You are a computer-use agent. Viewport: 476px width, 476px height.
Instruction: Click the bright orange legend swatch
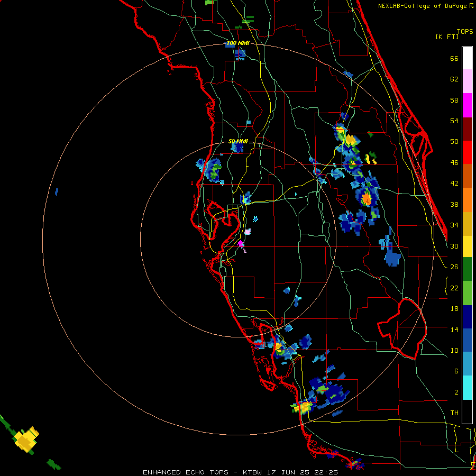click(467, 199)
